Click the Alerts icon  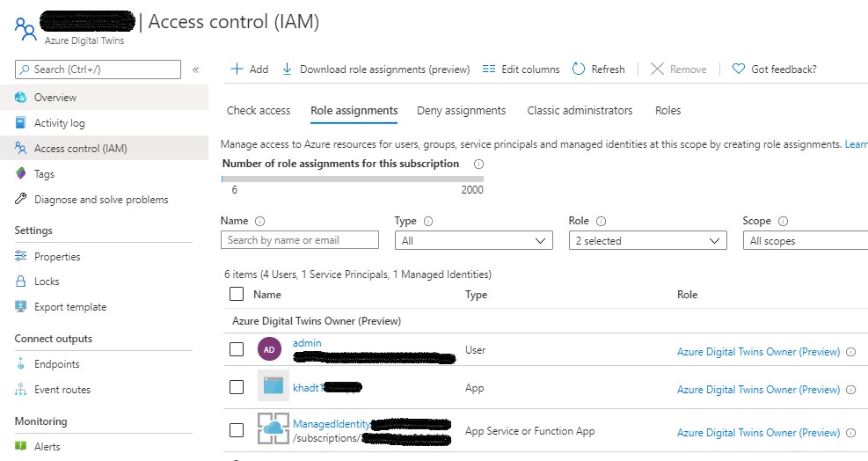pyautogui.click(x=20, y=445)
